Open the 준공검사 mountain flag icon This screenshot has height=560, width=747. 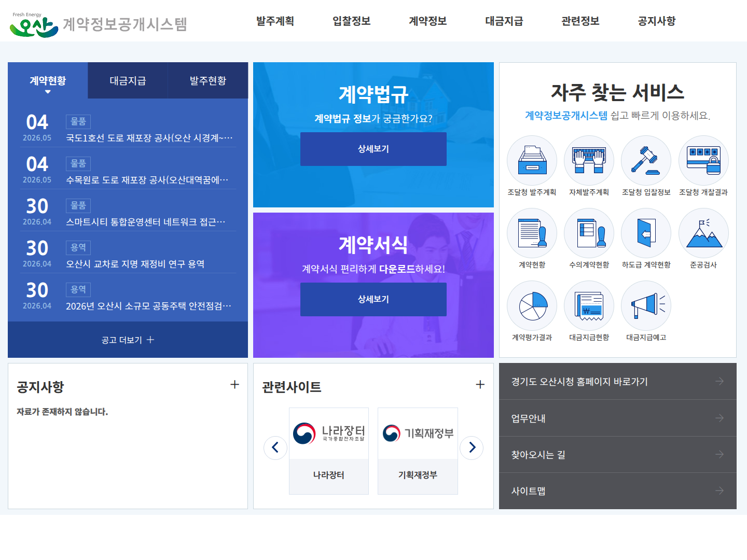point(703,233)
